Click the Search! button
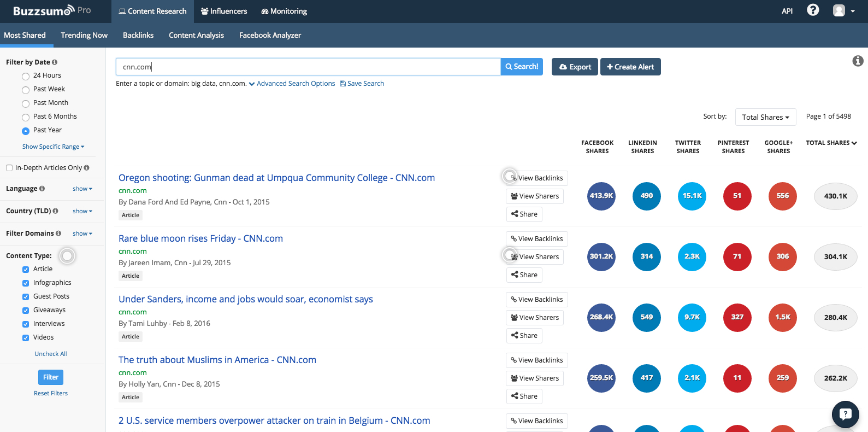 [522, 67]
